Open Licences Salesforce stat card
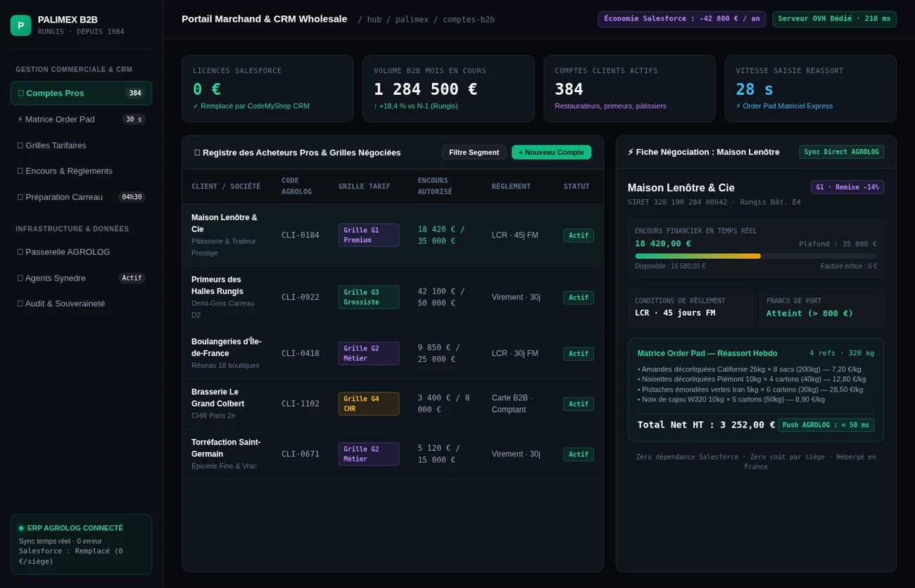 click(x=267, y=89)
